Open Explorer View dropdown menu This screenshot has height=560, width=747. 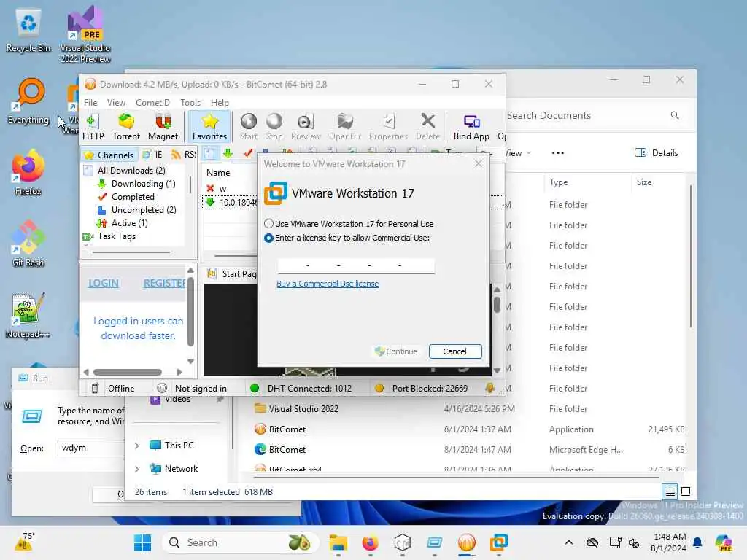click(518, 153)
